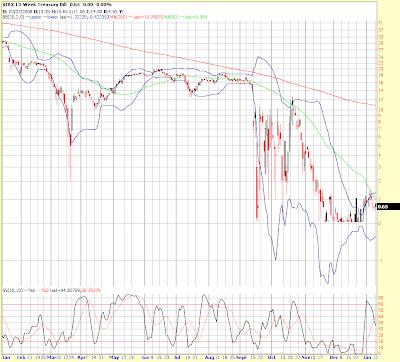This screenshot has height=362, width=400.
Task: Click the Dec month label on the time axis
Action: coord(333,358)
